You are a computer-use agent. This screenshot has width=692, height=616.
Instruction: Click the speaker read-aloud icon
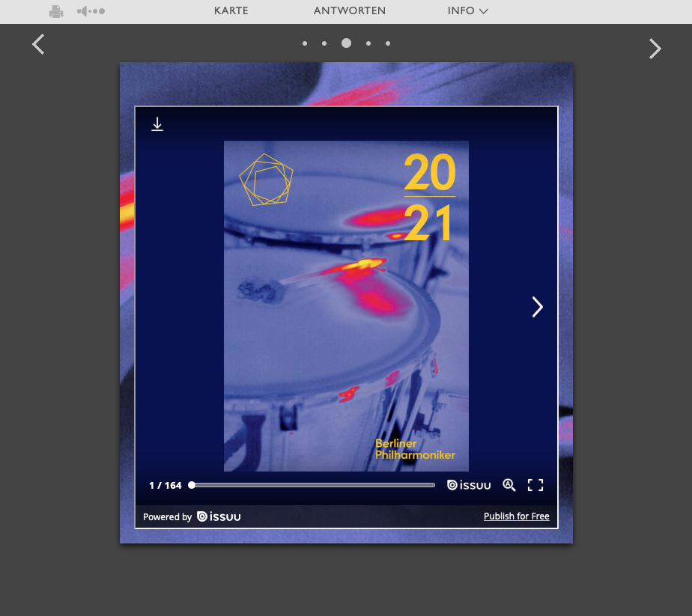(x=91, y=11)
